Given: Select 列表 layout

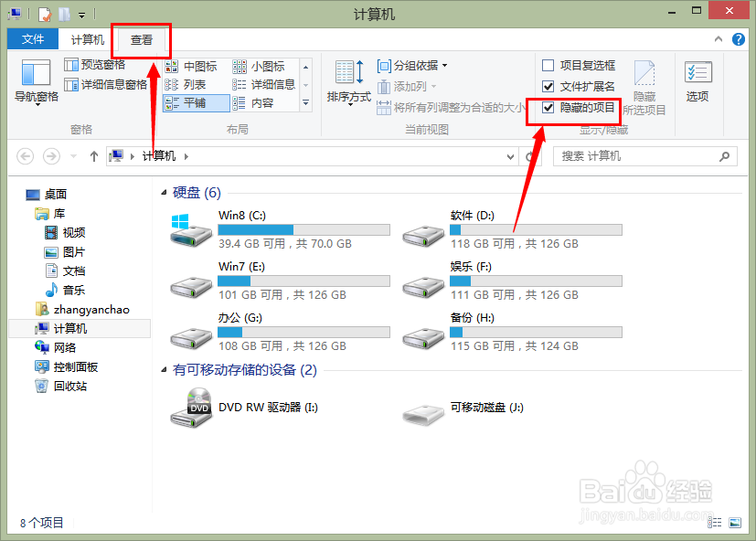Looking at the screenshot, I should [186, 85].
